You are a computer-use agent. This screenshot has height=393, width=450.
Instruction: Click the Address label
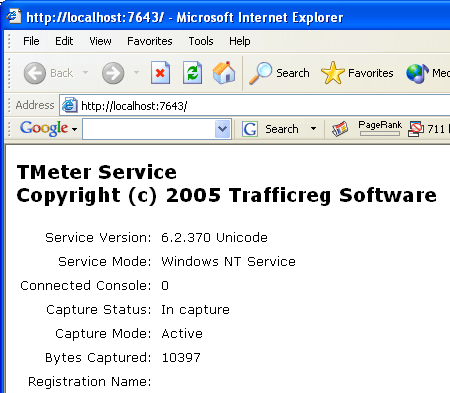35,105
